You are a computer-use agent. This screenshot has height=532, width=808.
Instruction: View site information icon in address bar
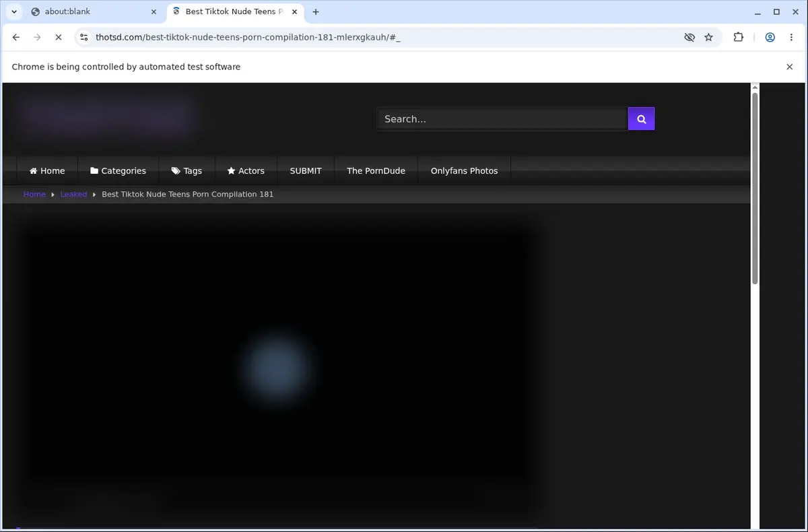(83, 38)
